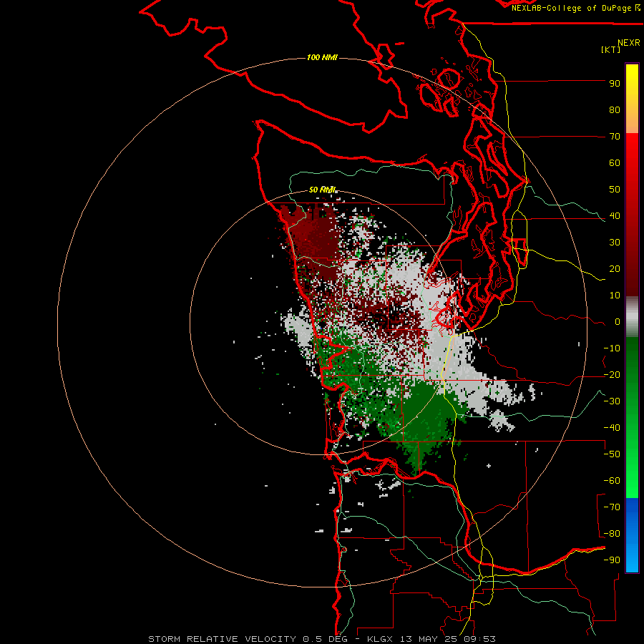Click the -70 knot scale label

[612, 507]
